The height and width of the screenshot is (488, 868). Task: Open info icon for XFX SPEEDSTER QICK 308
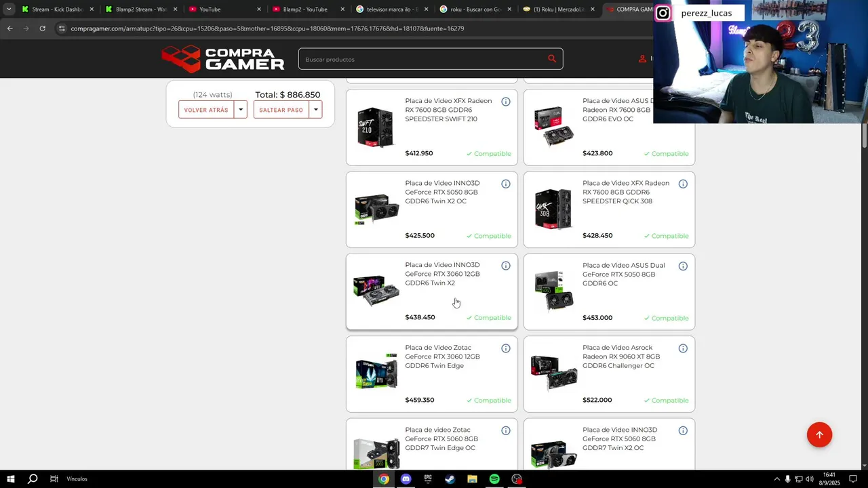pyautogui.click(x=683, y=184)
